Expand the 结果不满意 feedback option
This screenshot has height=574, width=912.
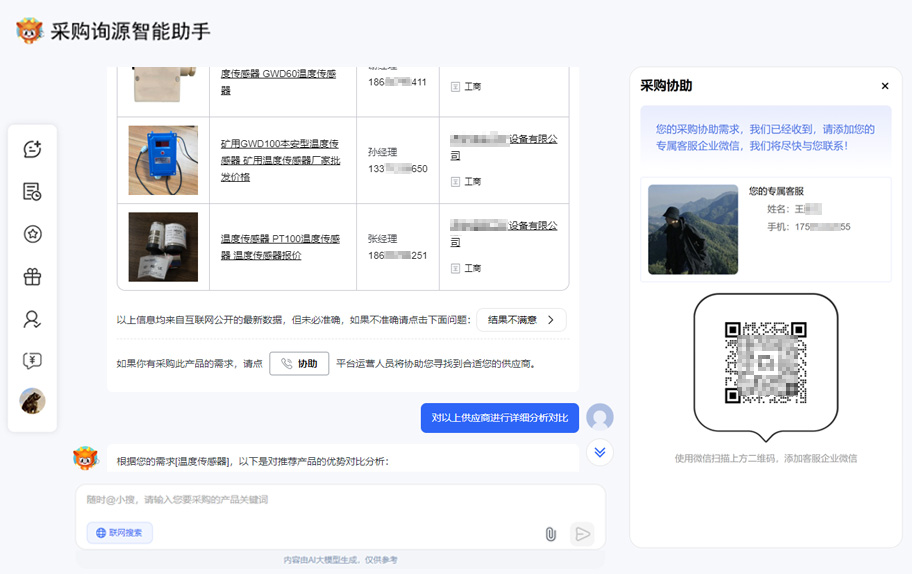521,320
